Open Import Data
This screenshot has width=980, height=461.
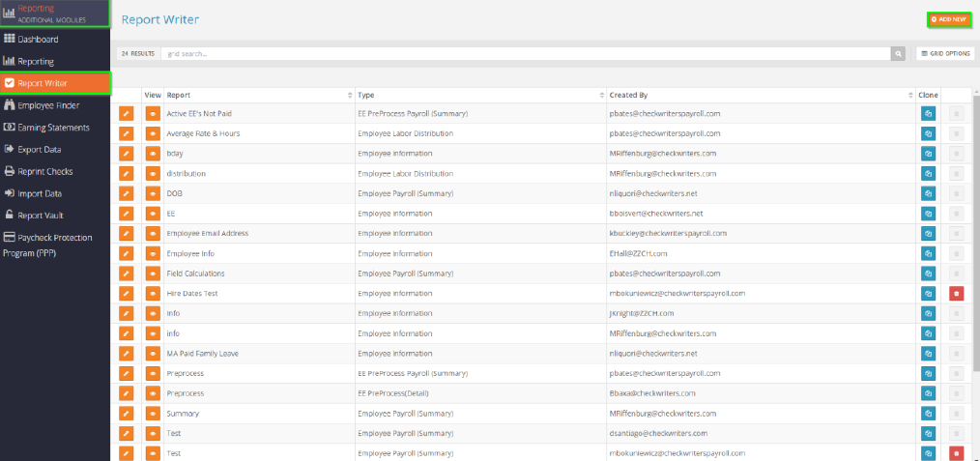pyautogui.click(x=33, y=193)
